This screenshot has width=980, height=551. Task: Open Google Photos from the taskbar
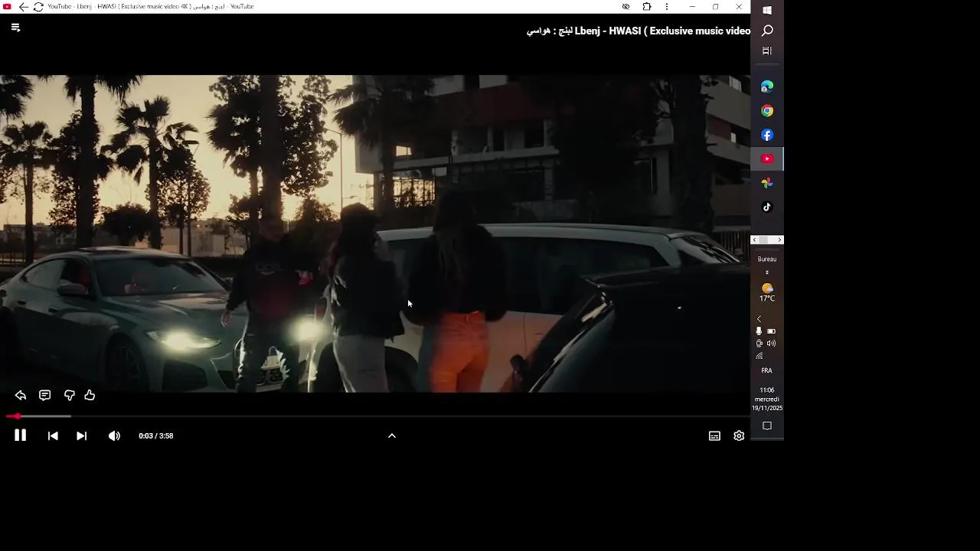[767, 183]
